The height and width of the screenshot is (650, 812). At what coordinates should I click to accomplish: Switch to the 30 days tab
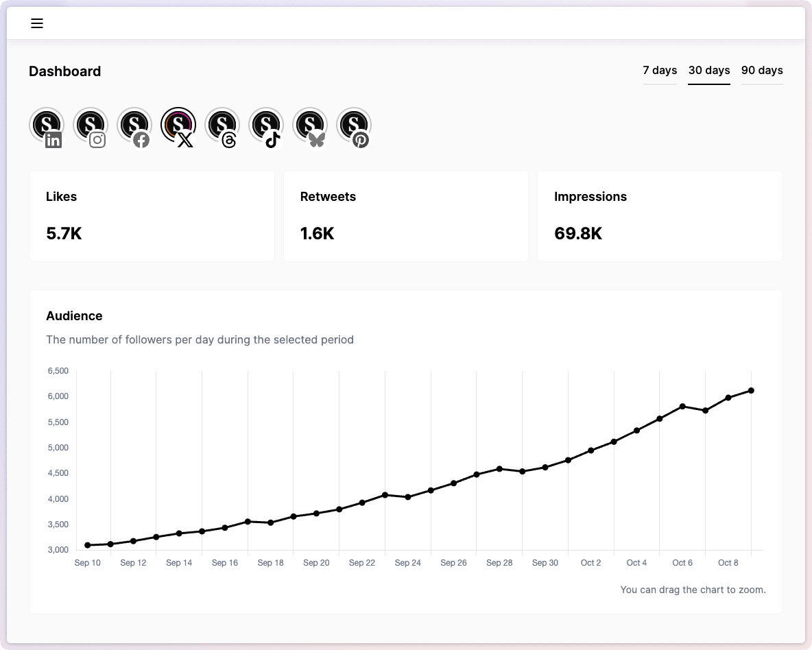[x=709, y=71]
